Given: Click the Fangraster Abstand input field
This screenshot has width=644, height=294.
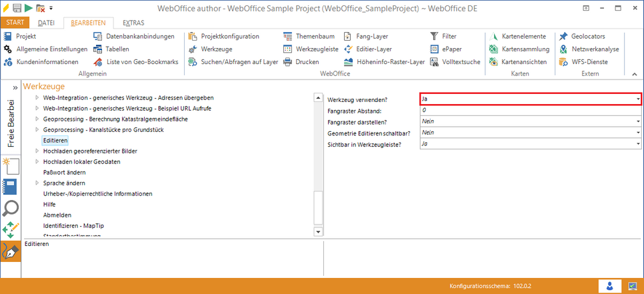Looking at the screenshot, I should [530, 111].
